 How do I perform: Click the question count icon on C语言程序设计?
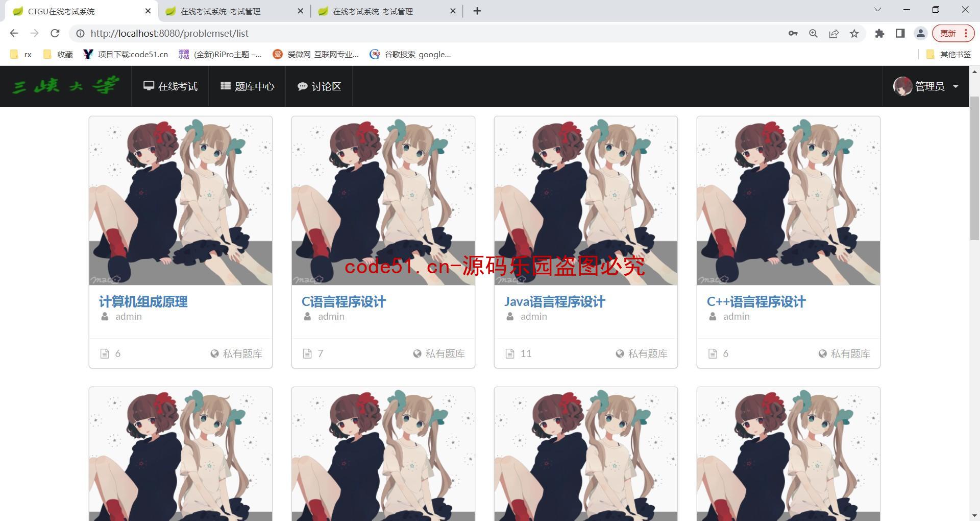307,353
